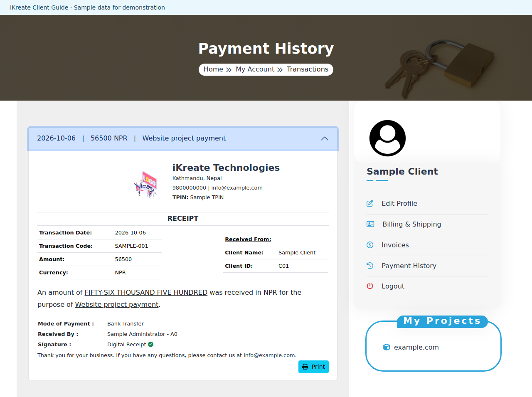Click the Client Name value Sample Client
Screen dimensions: 532x397
tap(297, 252)
